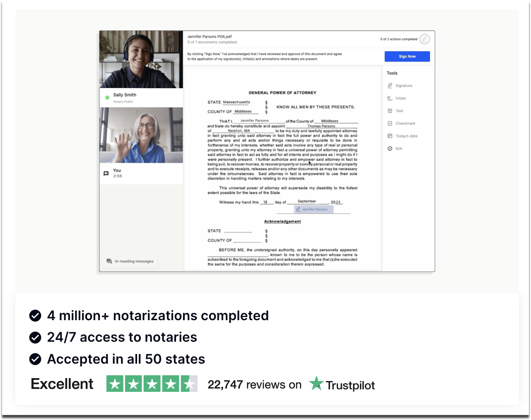Select the Signature tool icon

[390, 86]
